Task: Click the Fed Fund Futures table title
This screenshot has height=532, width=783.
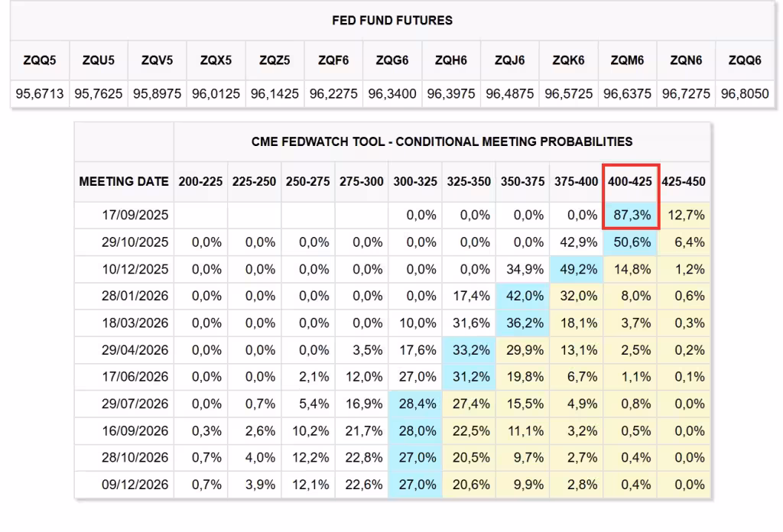Action: click(x=391, y=21)
